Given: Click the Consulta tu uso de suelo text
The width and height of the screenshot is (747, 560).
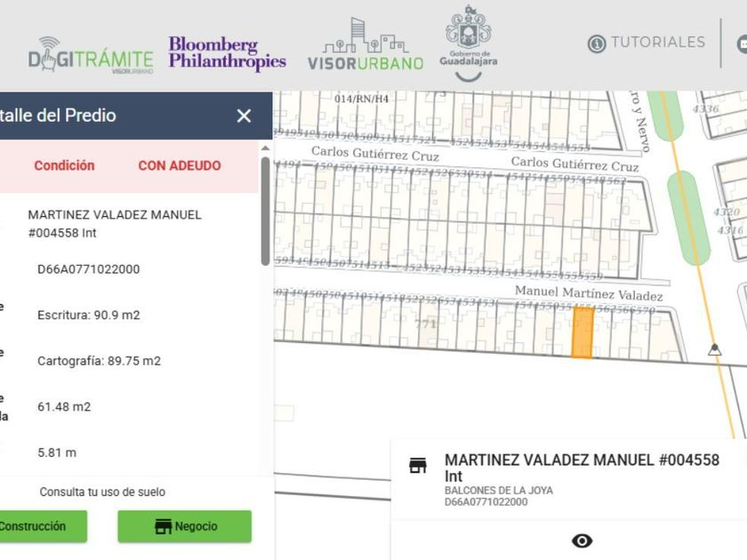Looking at the screenshot, I should [102, 492].
